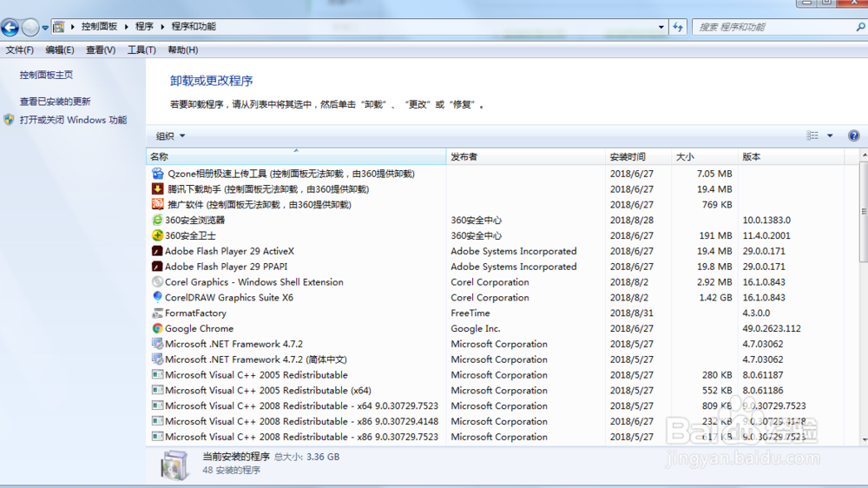Click Adobe Flash Player 29 PPAPI icon
Image resolution: width=868 pixels, height=488 pixels.
(158, 267)
